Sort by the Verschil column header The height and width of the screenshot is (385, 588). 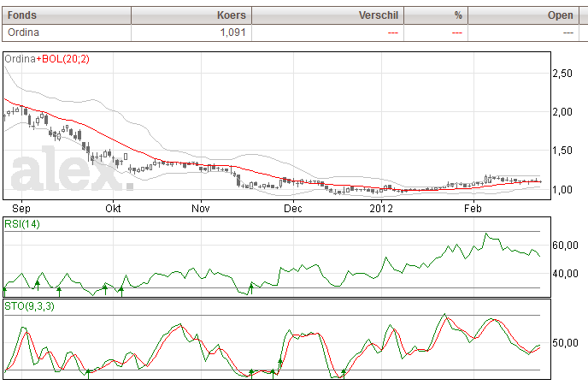pyautogui.click(x=327, y=15)
